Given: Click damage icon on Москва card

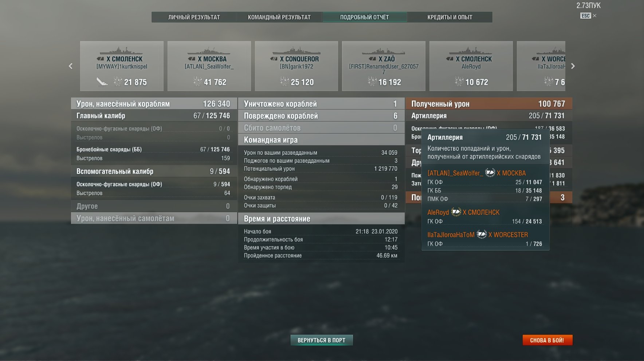Looking at the screenshot, I should point(197,82).
